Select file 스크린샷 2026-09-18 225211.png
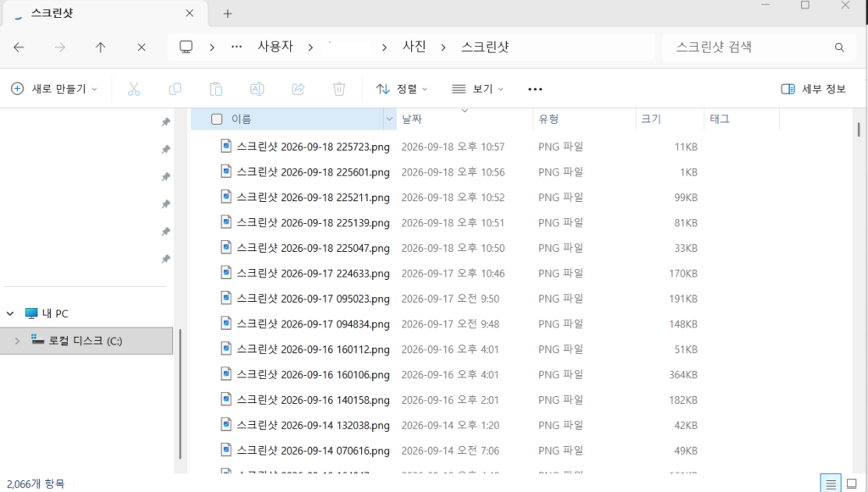868x492 pixels. click(x=314, y=198)
